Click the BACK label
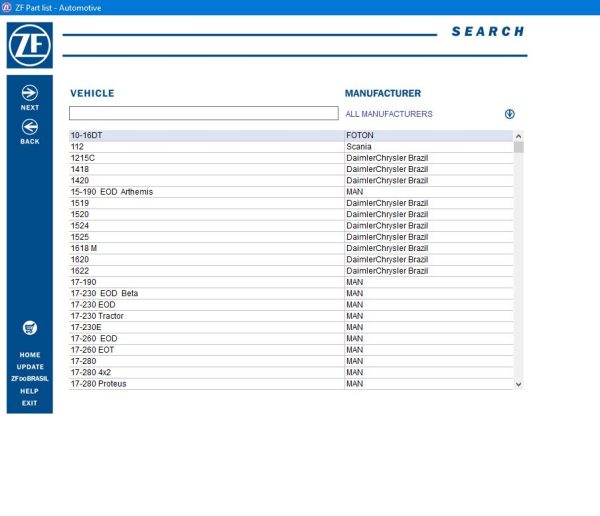Viewport: 600px width, 516px height. 30,142
